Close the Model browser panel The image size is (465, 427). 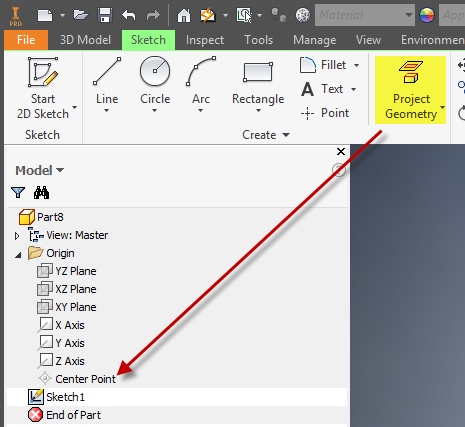[x=341, y=152]
